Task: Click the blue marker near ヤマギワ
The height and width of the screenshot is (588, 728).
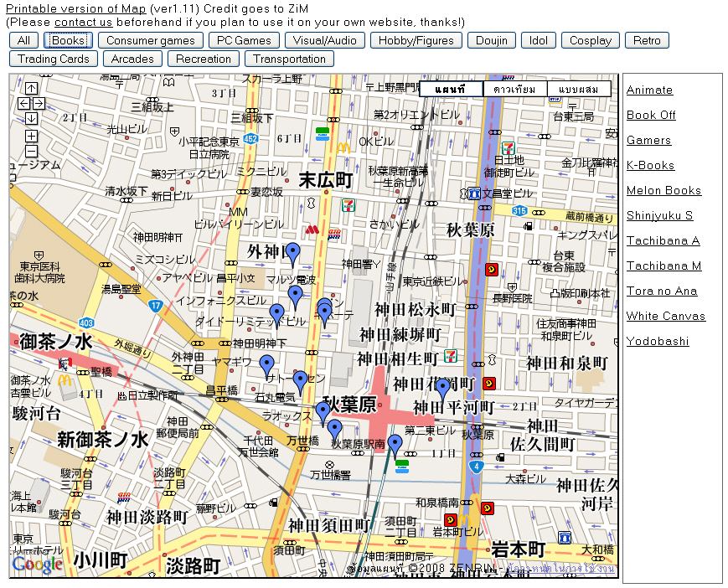Action: point(266,367)
